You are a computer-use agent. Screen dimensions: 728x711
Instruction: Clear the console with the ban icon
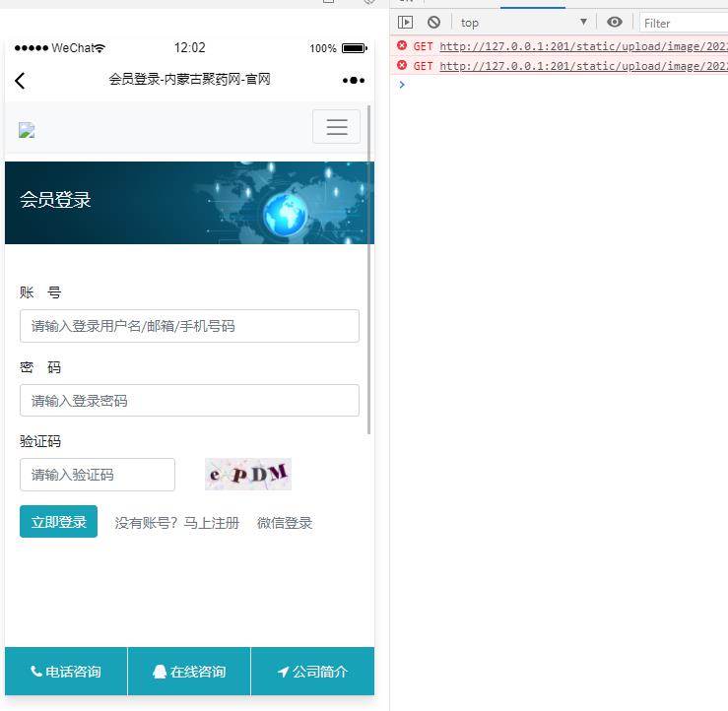pyautogui.click(x=433, y=23)
